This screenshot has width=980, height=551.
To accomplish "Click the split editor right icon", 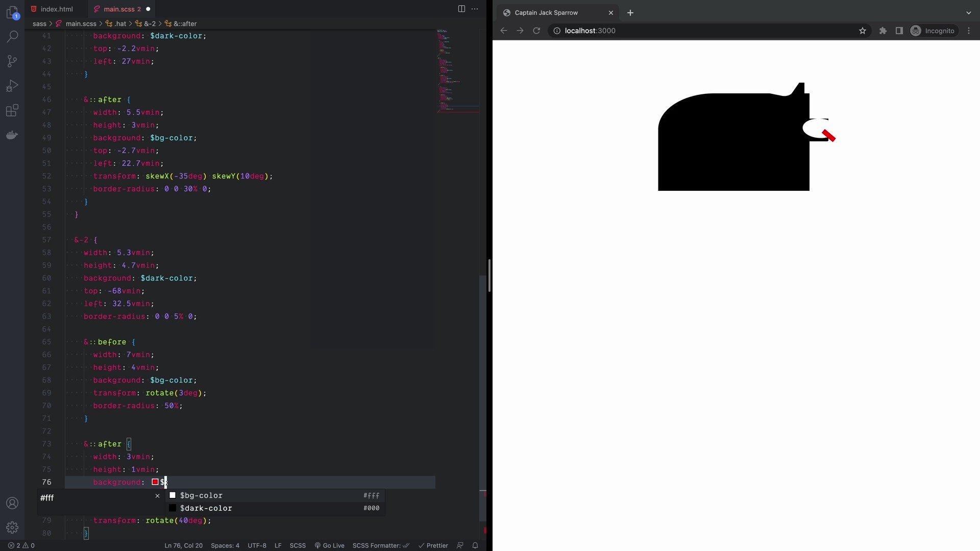I will point(461,9).
